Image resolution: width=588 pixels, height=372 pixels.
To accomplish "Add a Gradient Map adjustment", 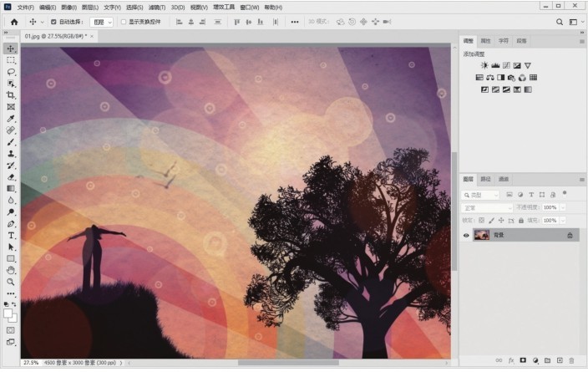I will click(528, 89).
